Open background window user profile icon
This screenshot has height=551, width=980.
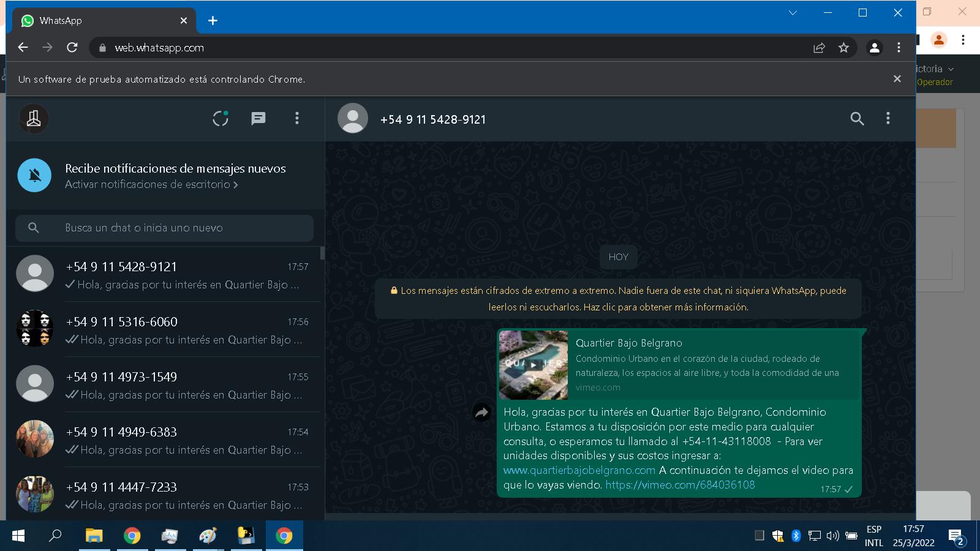click(x=938, y=40)
